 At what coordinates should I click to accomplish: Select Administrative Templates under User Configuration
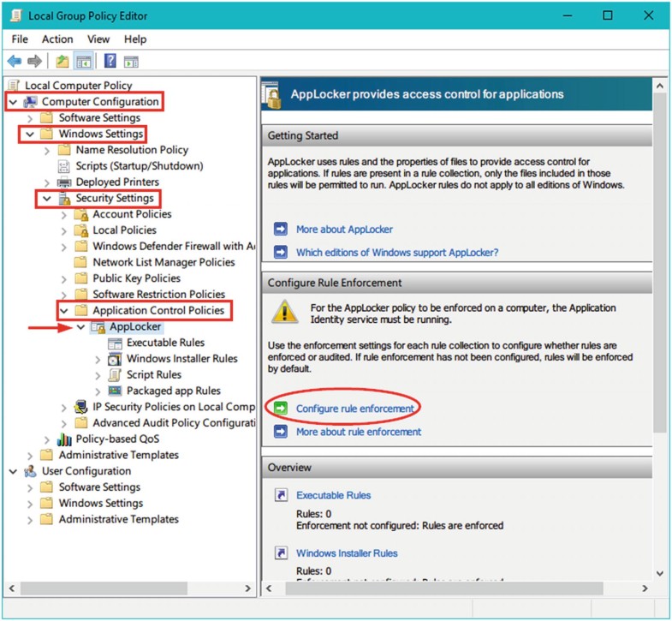click(x=119, y=520)
